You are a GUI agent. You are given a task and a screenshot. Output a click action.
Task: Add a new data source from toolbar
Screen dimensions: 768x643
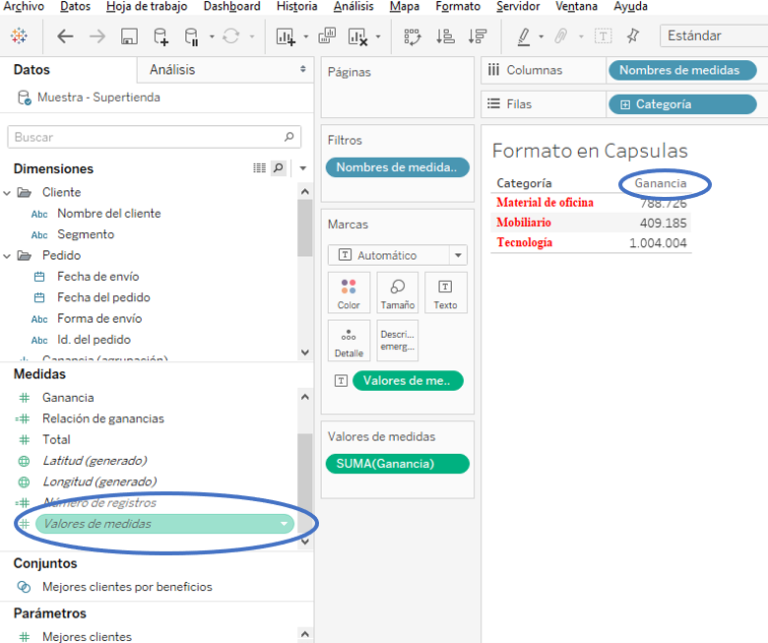(x=160, y=37)
